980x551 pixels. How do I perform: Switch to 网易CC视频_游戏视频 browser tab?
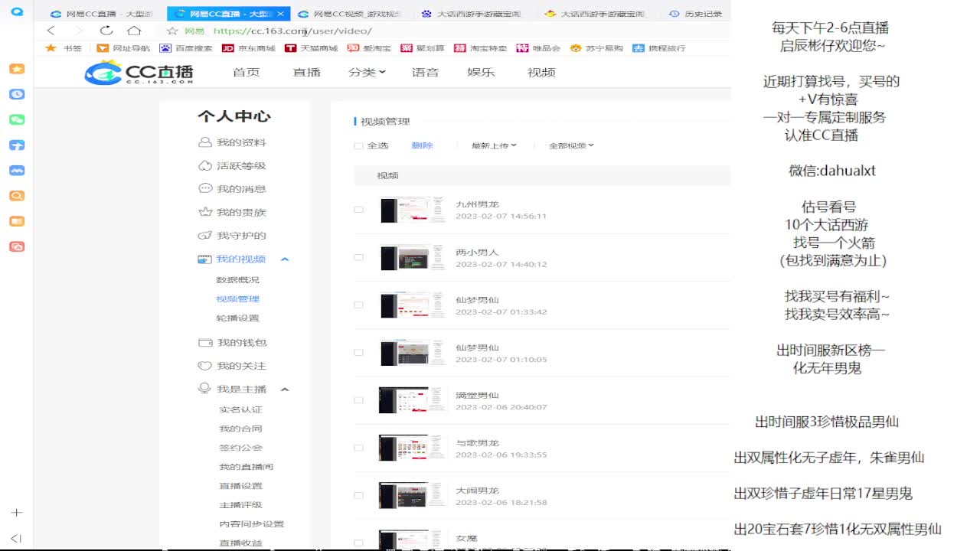coord(350,14)
